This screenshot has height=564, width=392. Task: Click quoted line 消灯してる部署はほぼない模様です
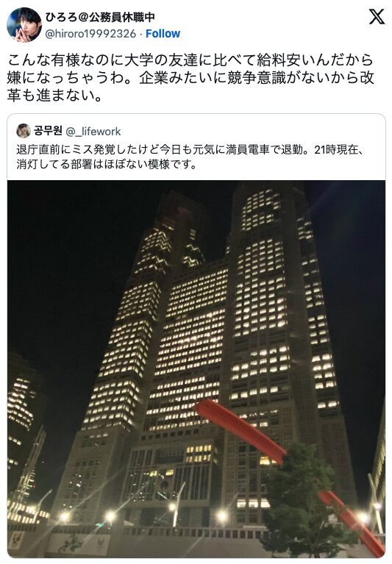click(x=107, y=165)
